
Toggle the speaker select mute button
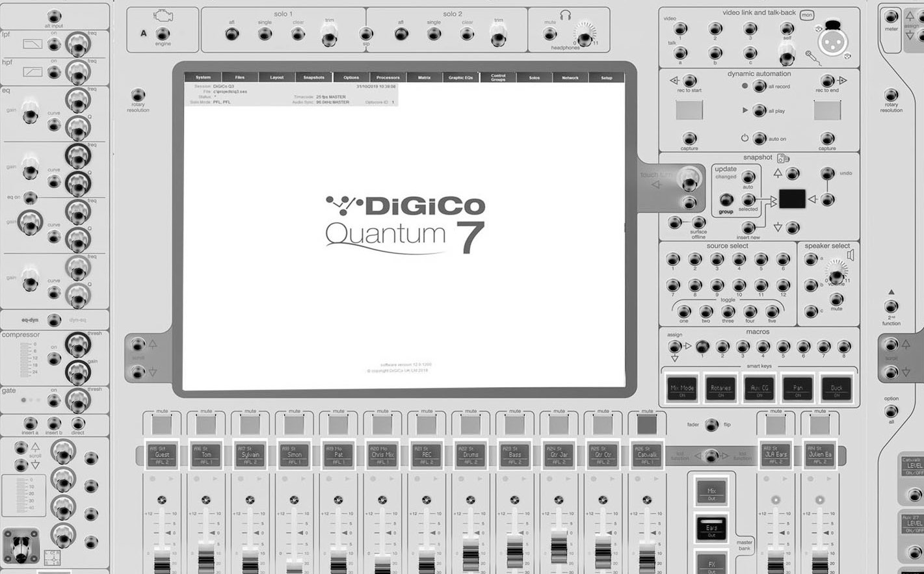pyautogui.click(x=837, y=300)
